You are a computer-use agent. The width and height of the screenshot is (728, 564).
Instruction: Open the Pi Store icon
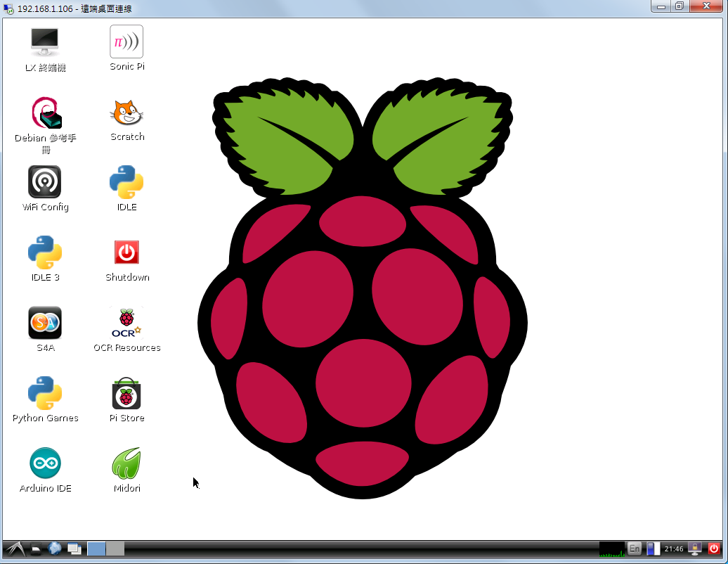(126, 394)
